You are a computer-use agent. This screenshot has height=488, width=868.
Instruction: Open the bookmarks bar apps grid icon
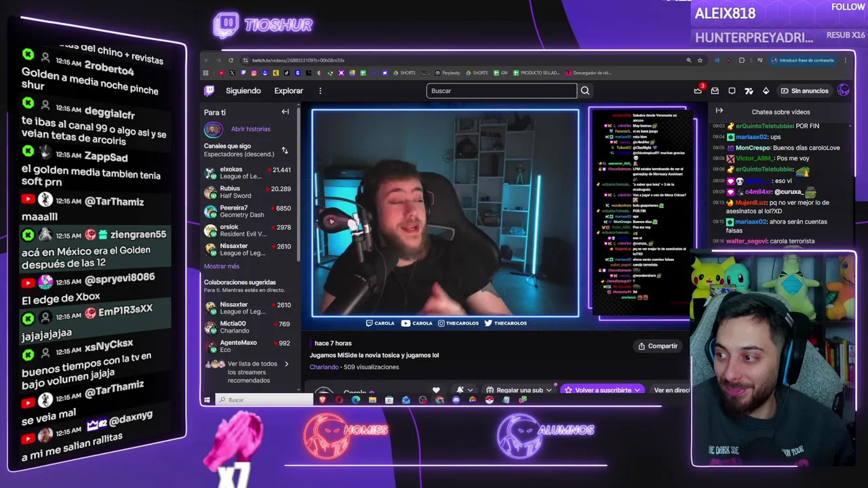pos(205,73)
